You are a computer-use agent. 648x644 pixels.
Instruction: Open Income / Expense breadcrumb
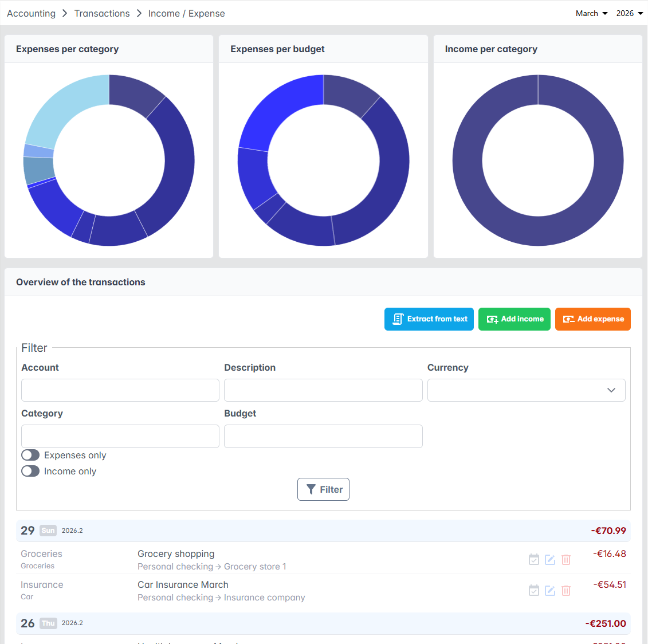coord(186,13)
